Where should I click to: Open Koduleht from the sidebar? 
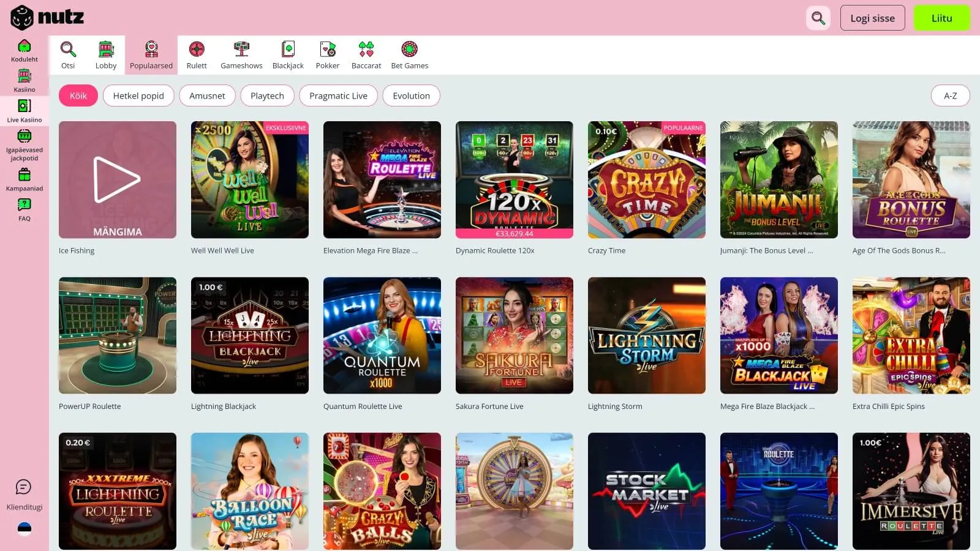[x=24, y=50]
